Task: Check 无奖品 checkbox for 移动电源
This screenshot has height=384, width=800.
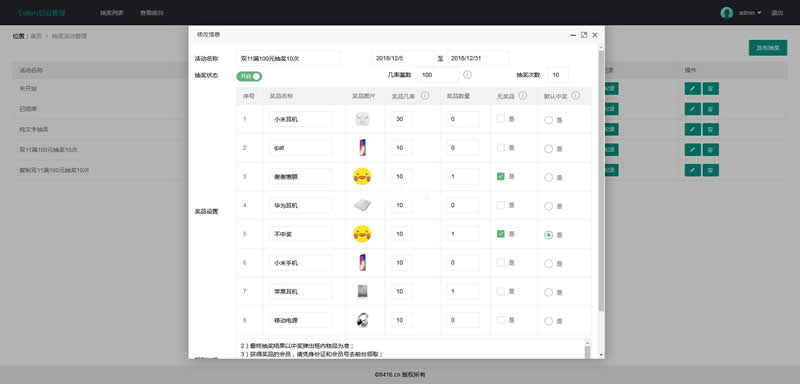Action: pos(501,320)
